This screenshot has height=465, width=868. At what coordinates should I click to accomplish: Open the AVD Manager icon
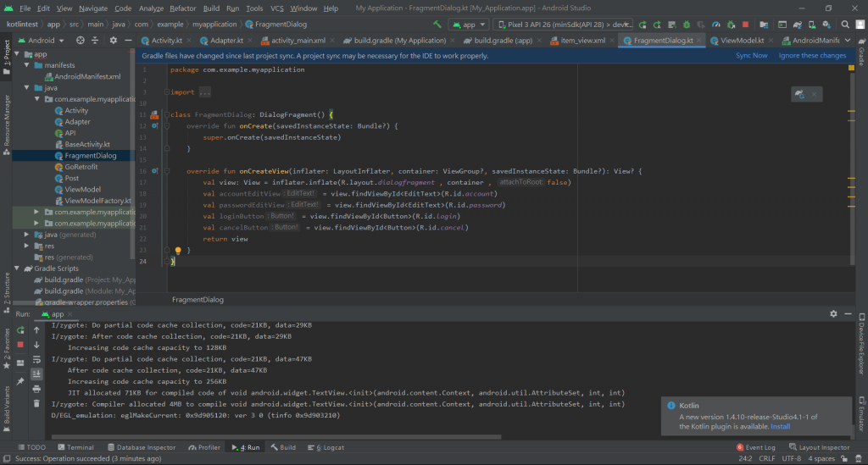coord(811,25)
